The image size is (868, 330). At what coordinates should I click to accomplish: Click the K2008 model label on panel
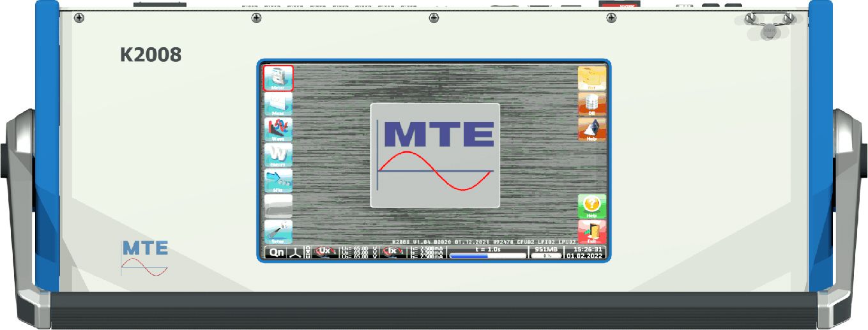151,56
